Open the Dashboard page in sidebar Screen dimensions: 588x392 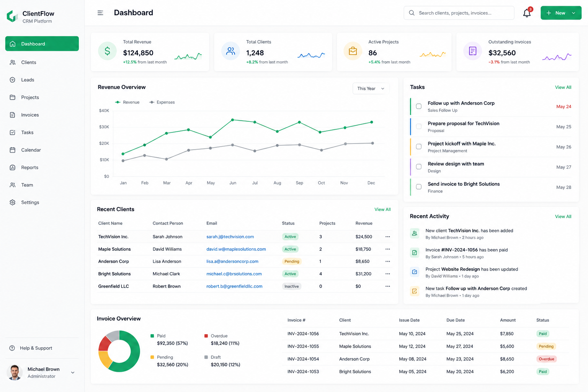pos(42,44)
